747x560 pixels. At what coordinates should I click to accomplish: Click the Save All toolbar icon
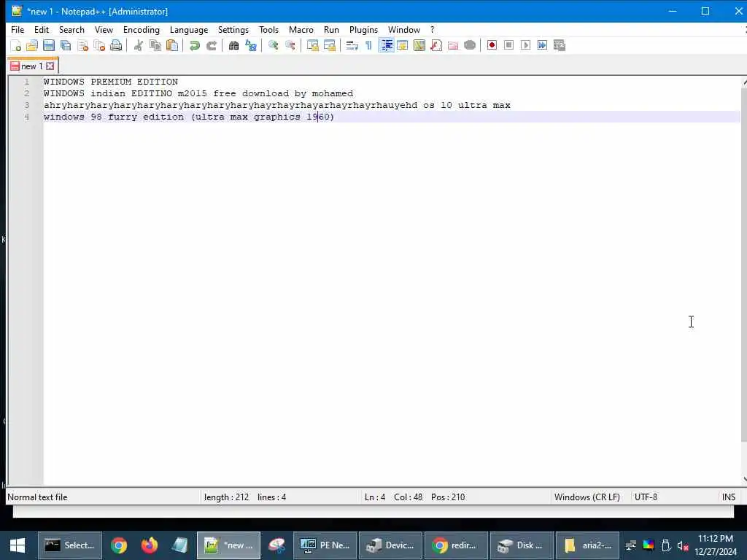click(x=66, y=45)
